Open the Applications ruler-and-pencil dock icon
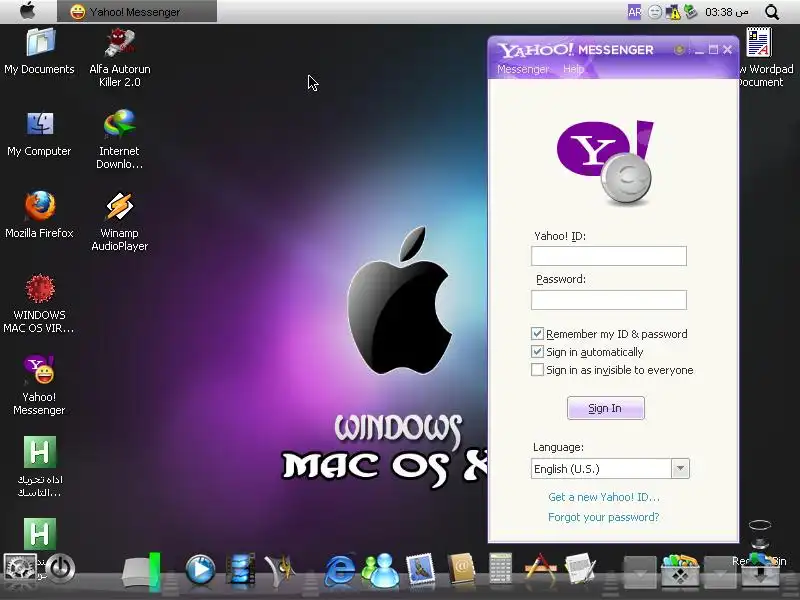The height and width of the screenshot is (600, 800). tap(540, 568)
